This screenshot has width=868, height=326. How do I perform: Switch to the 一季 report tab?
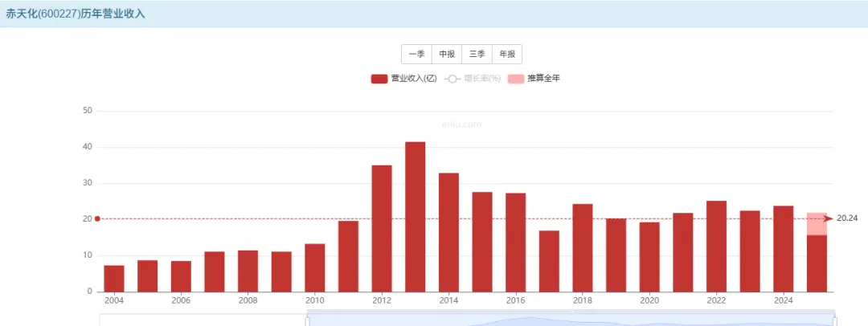coord(417,55)
